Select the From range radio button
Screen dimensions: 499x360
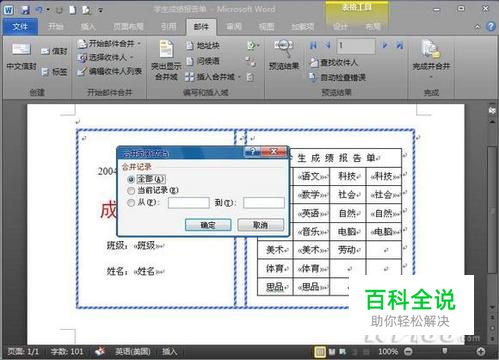(x=131, y=203)
